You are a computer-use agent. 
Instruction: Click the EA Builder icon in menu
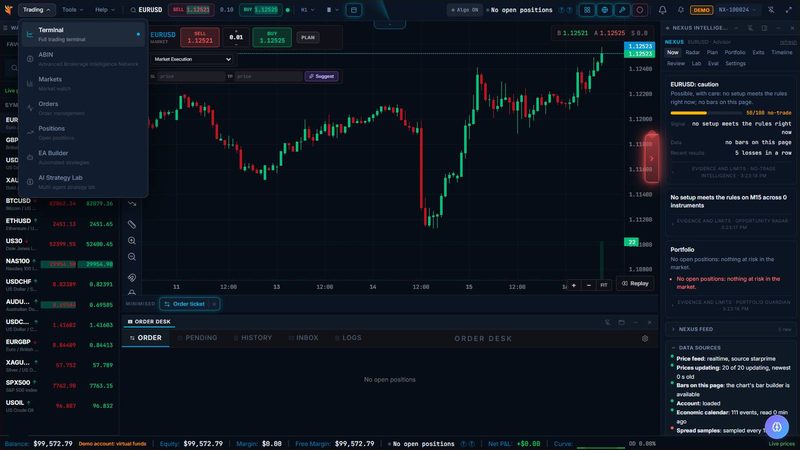(30, 158)
